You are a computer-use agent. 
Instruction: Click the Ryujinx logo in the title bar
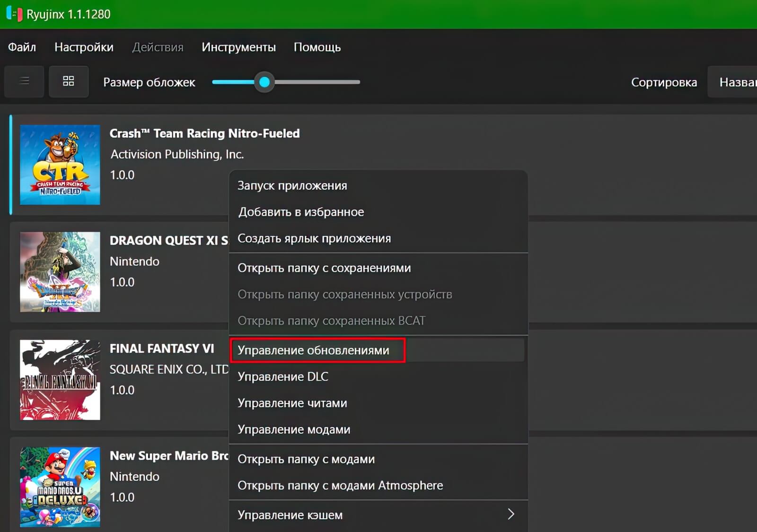14,14
